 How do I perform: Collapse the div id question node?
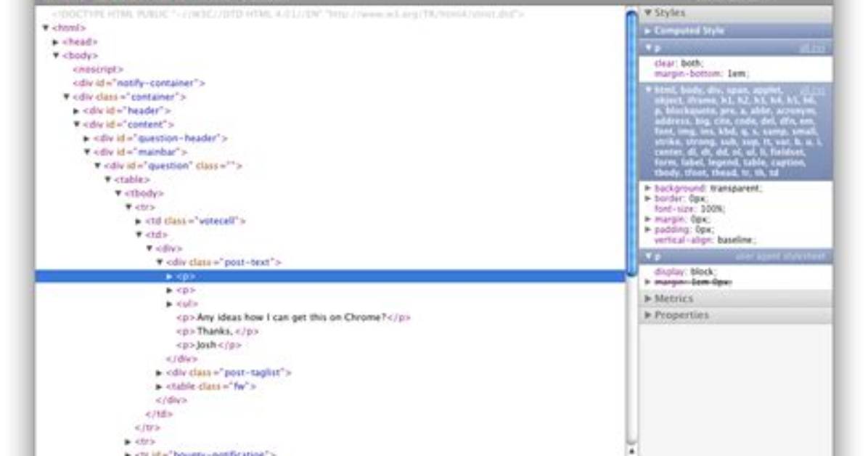click(x=97, y=166)
